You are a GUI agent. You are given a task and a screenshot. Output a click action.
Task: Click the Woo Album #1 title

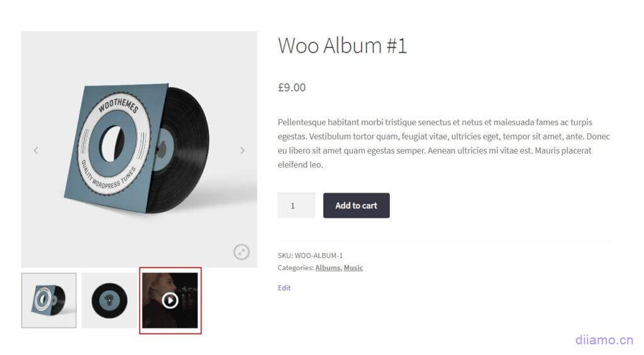tap(343, 45)
